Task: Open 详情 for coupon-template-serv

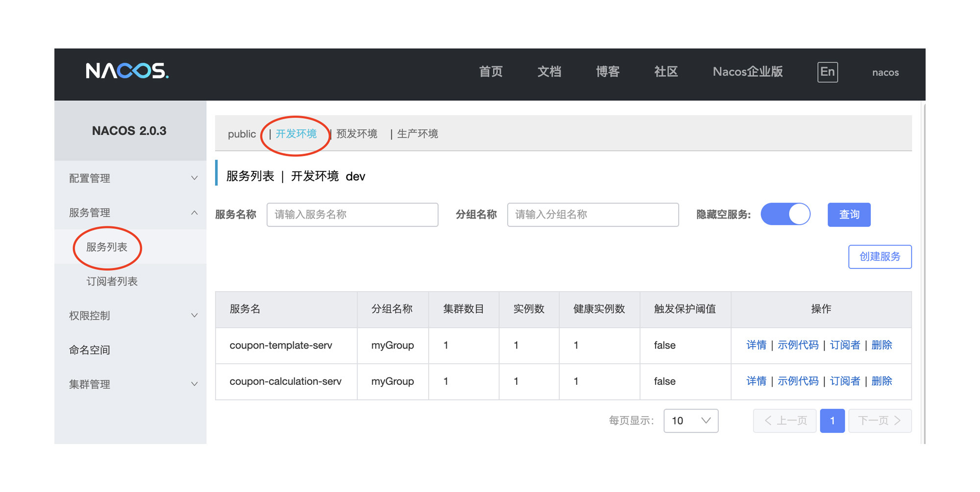Action: pos(756,345)
